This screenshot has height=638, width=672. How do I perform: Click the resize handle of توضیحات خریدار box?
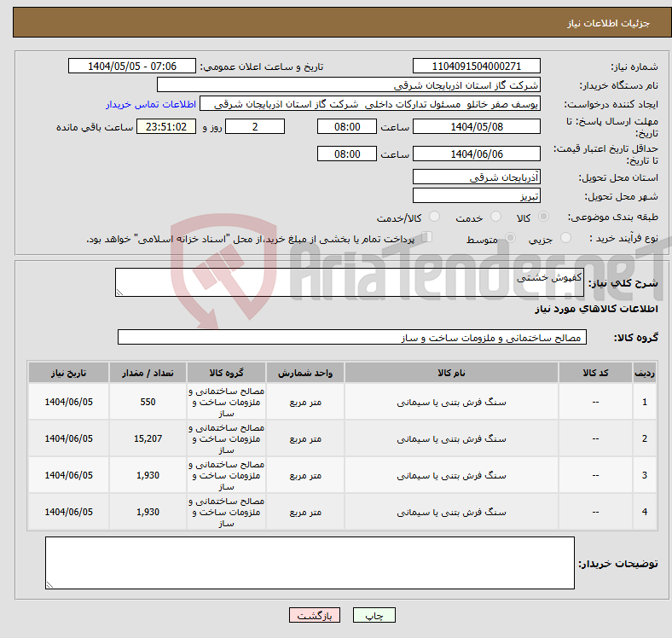[49, 584]
